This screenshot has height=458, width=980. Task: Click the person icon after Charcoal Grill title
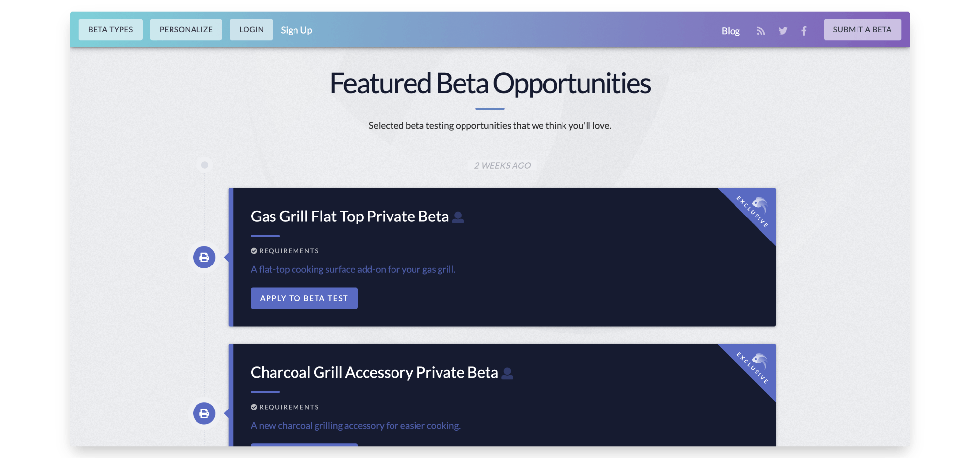[x=508, y=373]
